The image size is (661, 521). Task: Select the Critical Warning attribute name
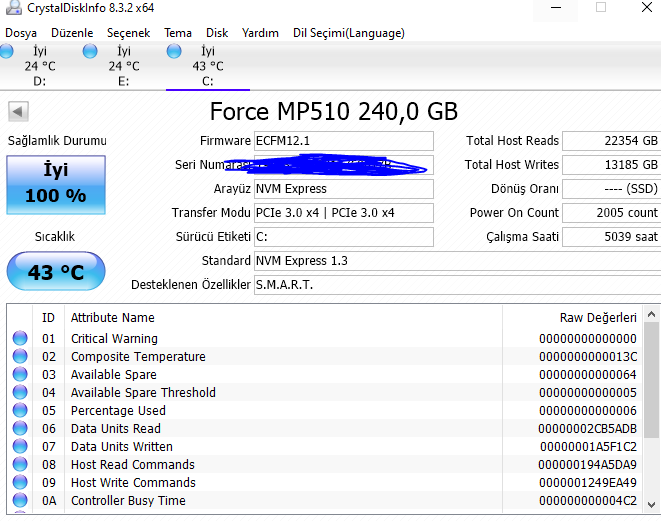tap(114, 338)
